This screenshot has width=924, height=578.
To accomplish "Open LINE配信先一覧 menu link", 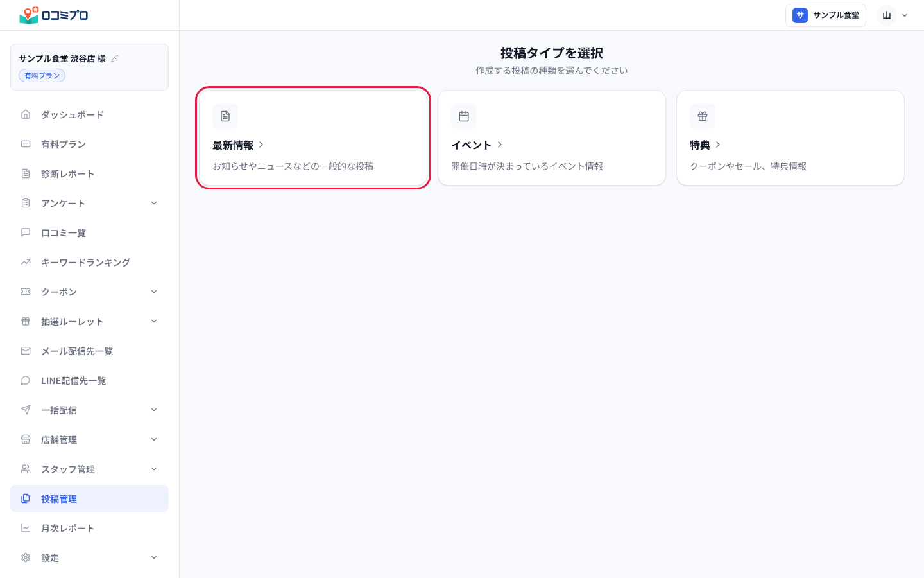I will tap(89, 380).
